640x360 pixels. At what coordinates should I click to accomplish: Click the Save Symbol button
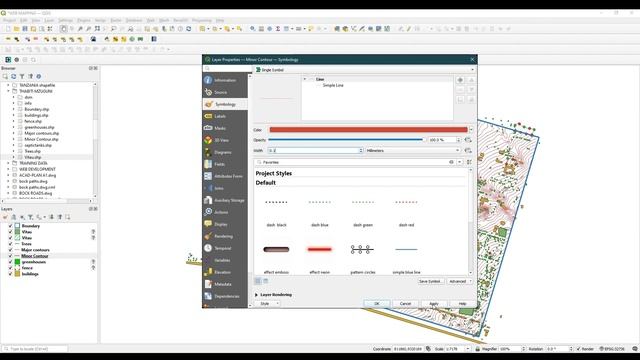pos(430,281)
